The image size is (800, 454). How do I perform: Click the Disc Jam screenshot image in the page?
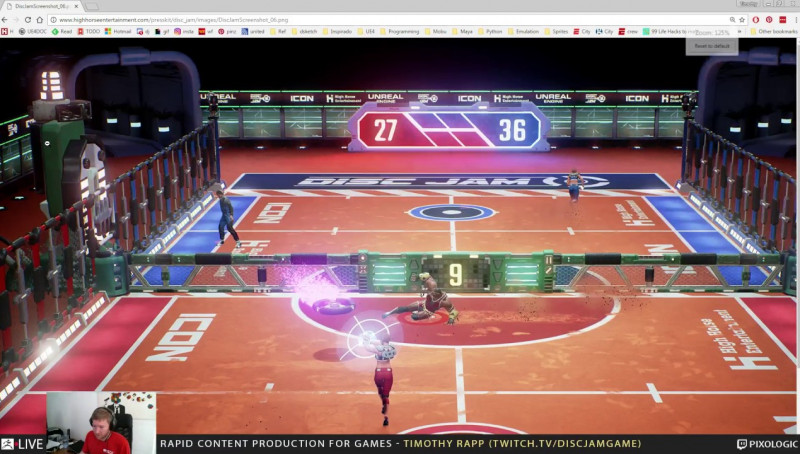[398, 237]
